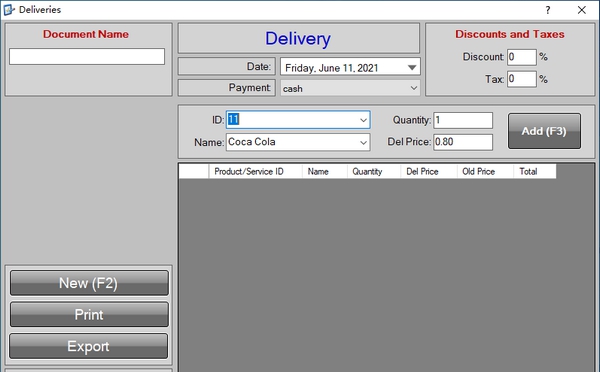
Task: Expand the Payment method dropdown
Action: point(414,88)
